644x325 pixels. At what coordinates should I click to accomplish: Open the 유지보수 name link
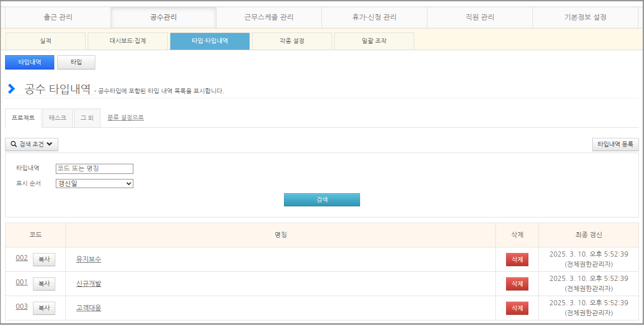pyautogui.click(x=89, y=259)
